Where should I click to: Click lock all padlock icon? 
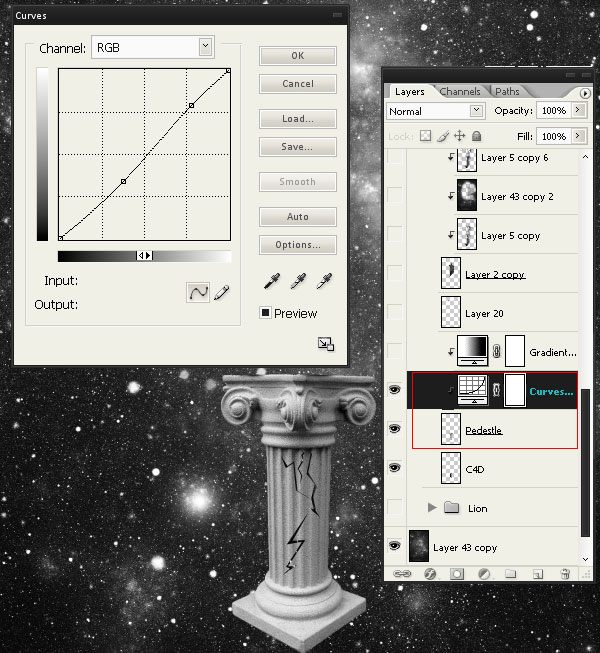point(477,136)
